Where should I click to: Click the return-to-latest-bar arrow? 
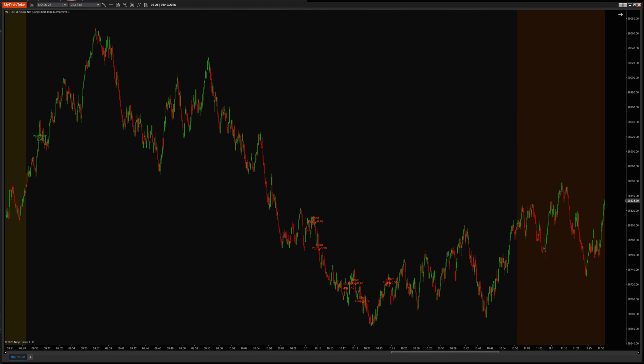[620, 15]
